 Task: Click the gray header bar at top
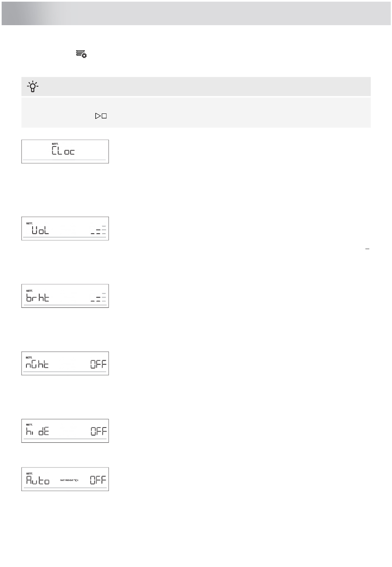tap(196, 13)
